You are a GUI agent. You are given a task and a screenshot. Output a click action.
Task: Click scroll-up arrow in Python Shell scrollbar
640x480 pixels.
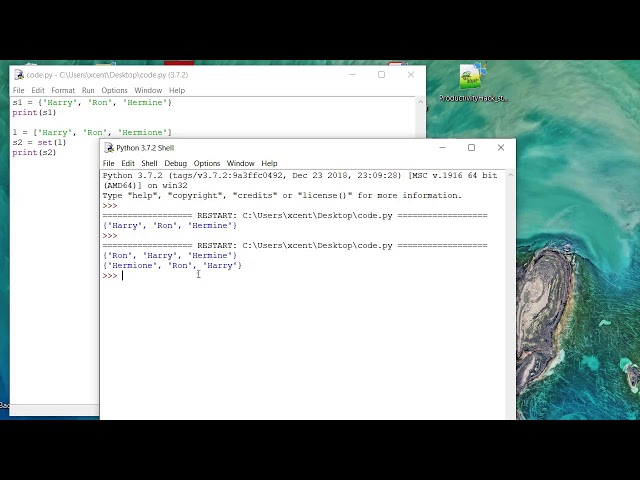coord(510,175)
